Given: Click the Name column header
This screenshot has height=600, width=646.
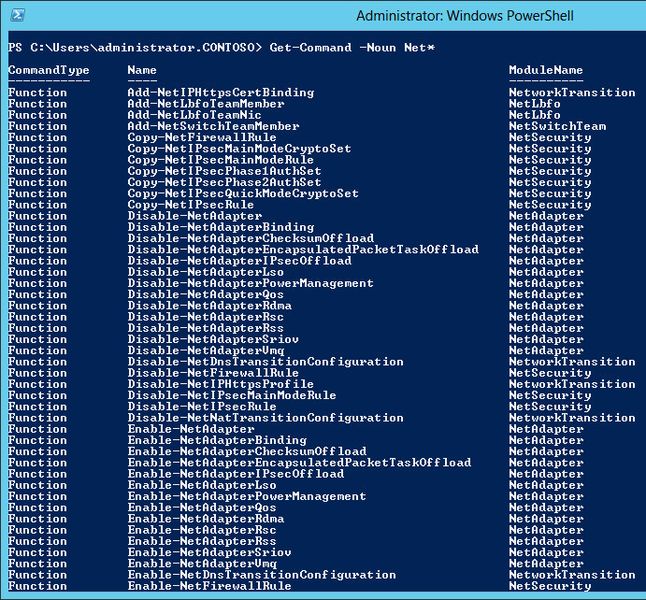Looking at the screenshot, I should click(x=142, y=70).
